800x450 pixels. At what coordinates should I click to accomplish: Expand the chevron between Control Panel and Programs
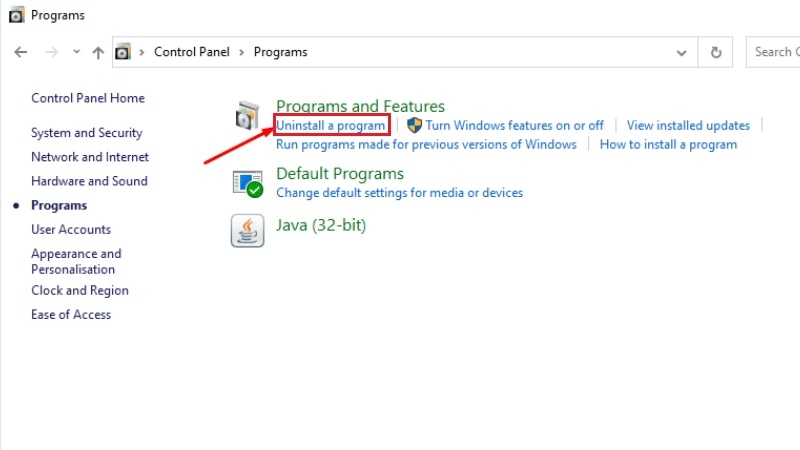[242, 52]
